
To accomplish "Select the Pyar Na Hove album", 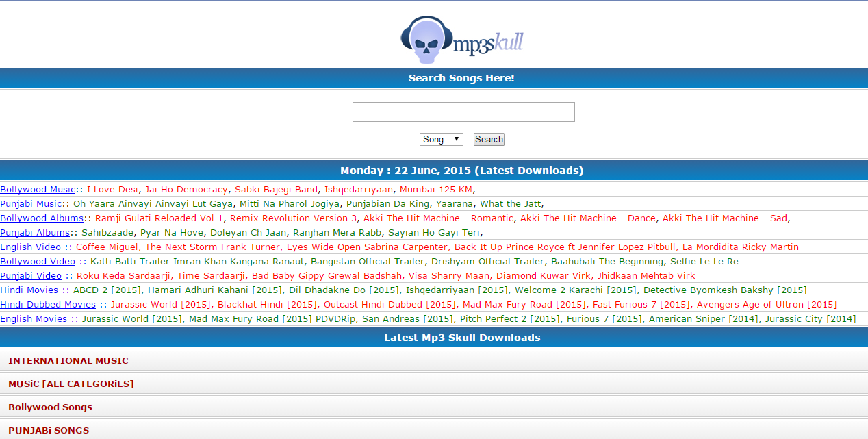I will click(x=172, y=232).
